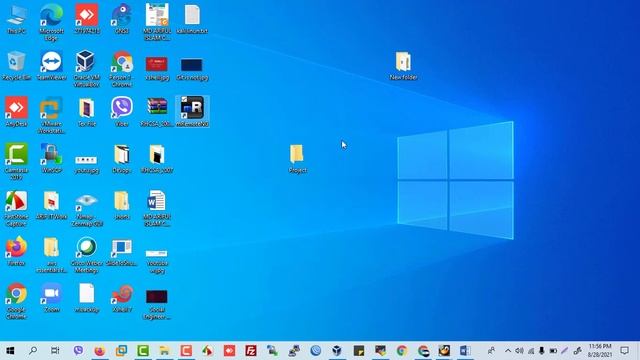Open the Oracle VM VirtualBox desktop shortcut
Image resolution: width=640 pixels, height=360 pixels.
click(87, 69)
